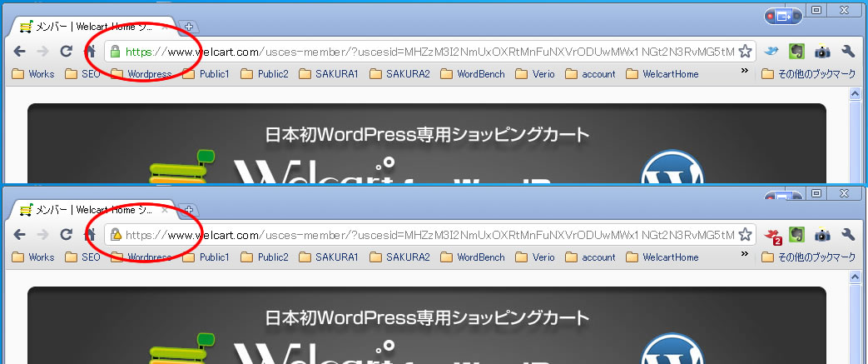Viewport: 868px width, 364px height.
Task: Maximize the green-padlock browser window
Action: pyautogui.click(x=816, y=10)
